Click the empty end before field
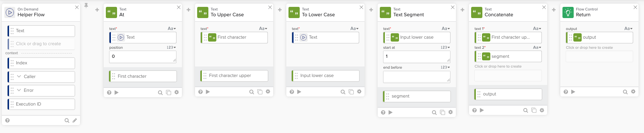 point(417,77)
